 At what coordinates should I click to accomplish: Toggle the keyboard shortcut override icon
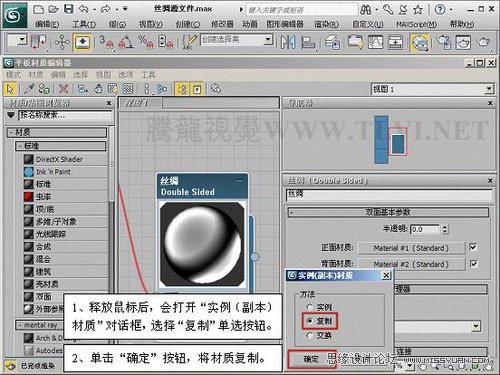tap(82, 43)
